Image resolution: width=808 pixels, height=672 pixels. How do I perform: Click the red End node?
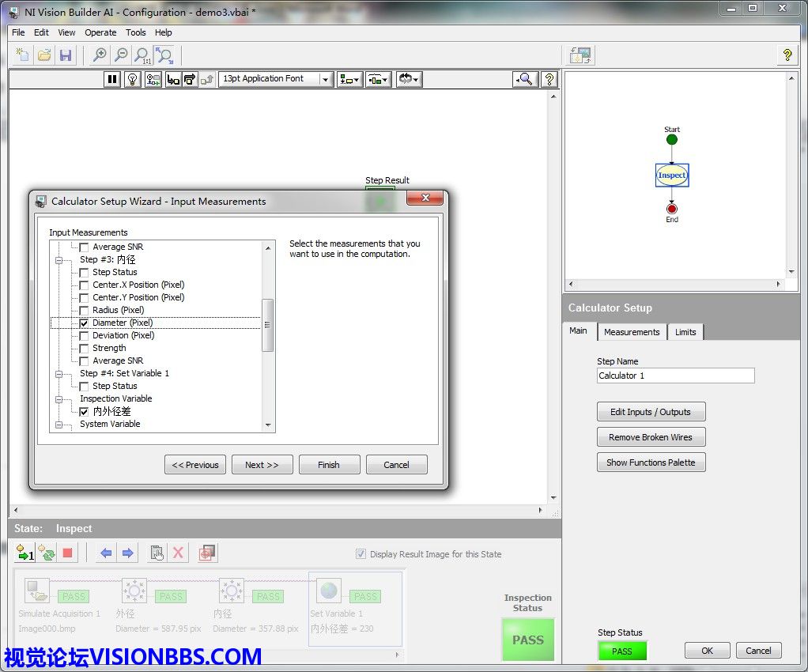672,209
